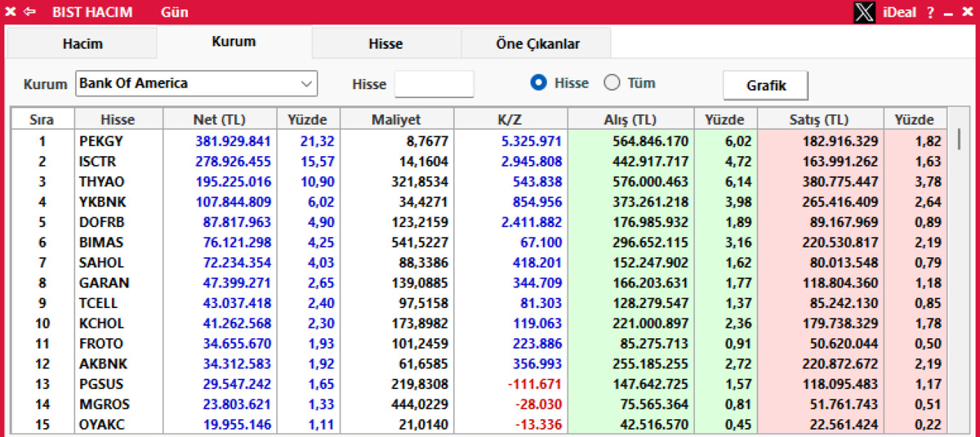980x437 pixels.
Task: Click the Hisse text input field
Action: pyautogui.click(x=434, y=83)
